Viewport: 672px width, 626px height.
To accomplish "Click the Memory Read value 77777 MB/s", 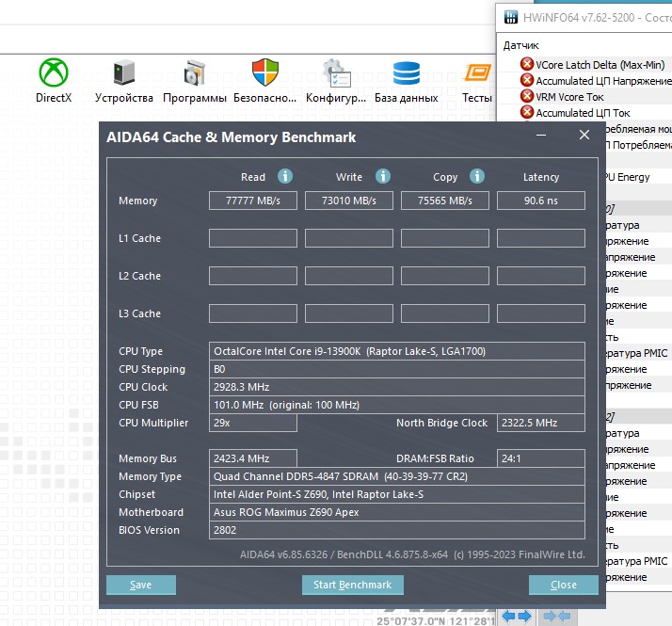I will tap(253, 201).
